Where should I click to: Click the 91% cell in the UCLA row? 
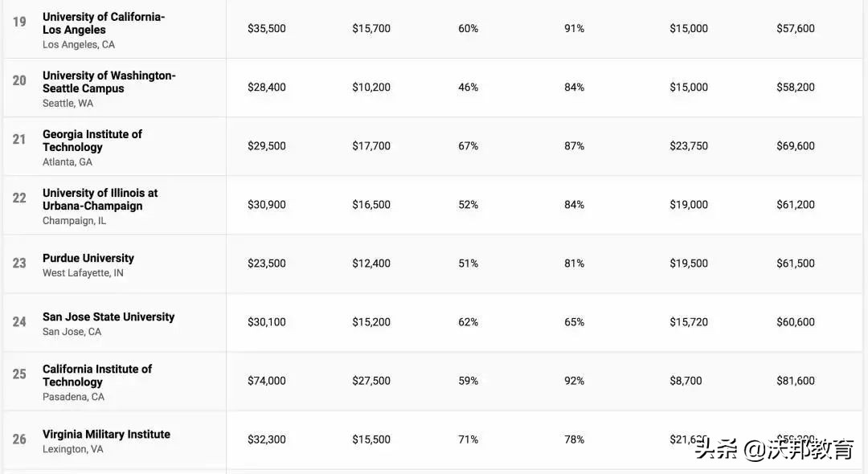(x=574, y=29)
